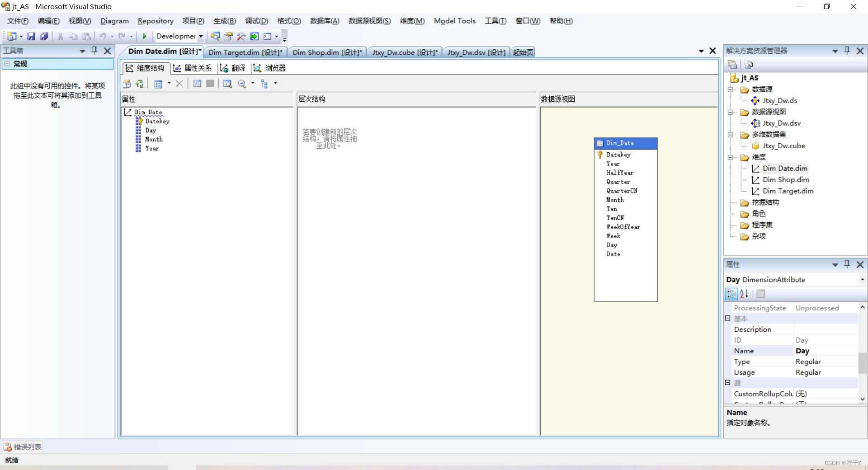Viewport: 868px width, 470px height.
Task: Click the attribute list view icon in dimension toolbar
Action: [158, 84]
